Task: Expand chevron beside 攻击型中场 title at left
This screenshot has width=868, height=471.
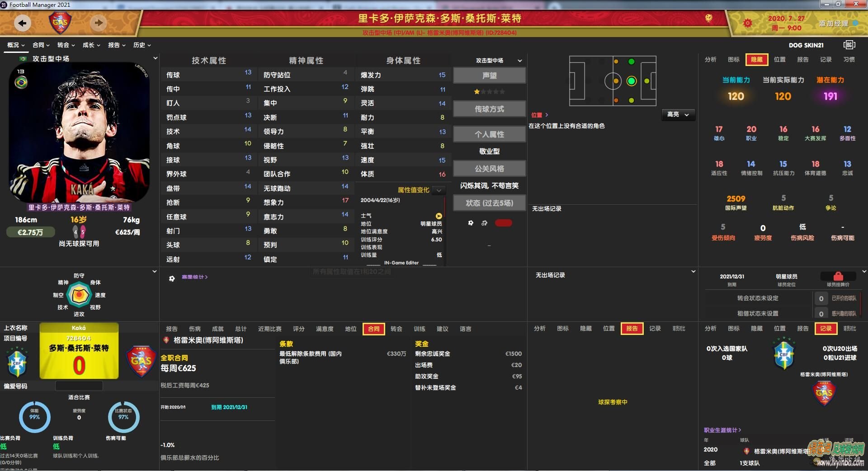Action: pos(156,58)
